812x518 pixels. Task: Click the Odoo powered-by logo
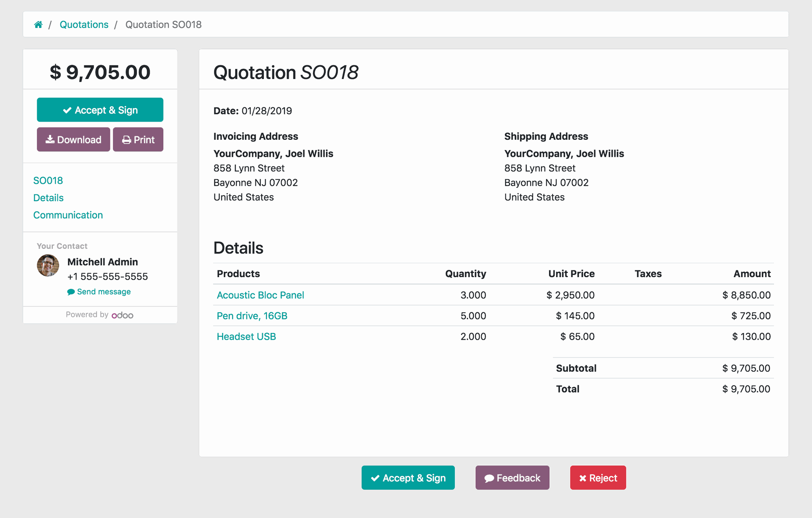[x=121, y=315]
